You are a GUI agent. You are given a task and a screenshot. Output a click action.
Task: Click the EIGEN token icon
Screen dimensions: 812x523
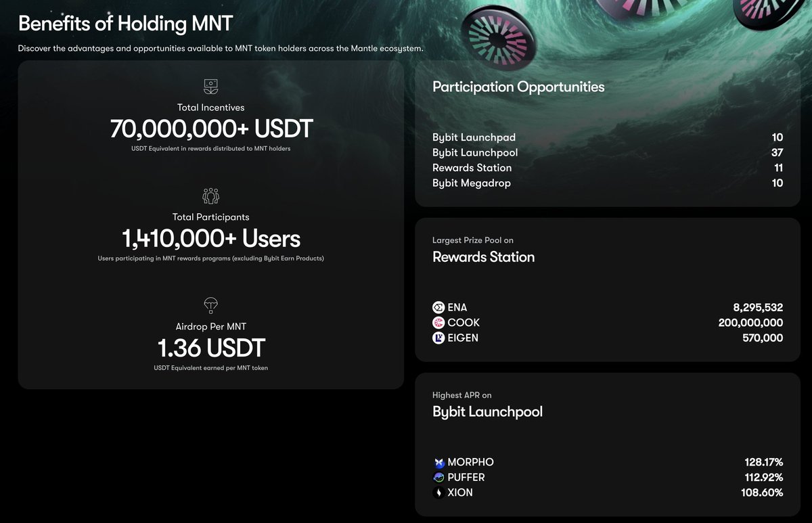click(x=438, y=338)
